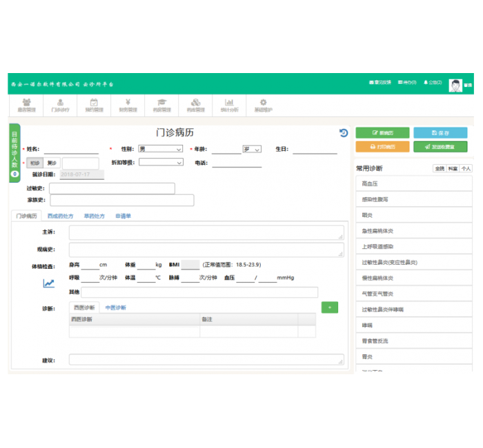Switch to the 中医诊断 tab
Screen dimensions: 483x448
(x=115, y=307)
